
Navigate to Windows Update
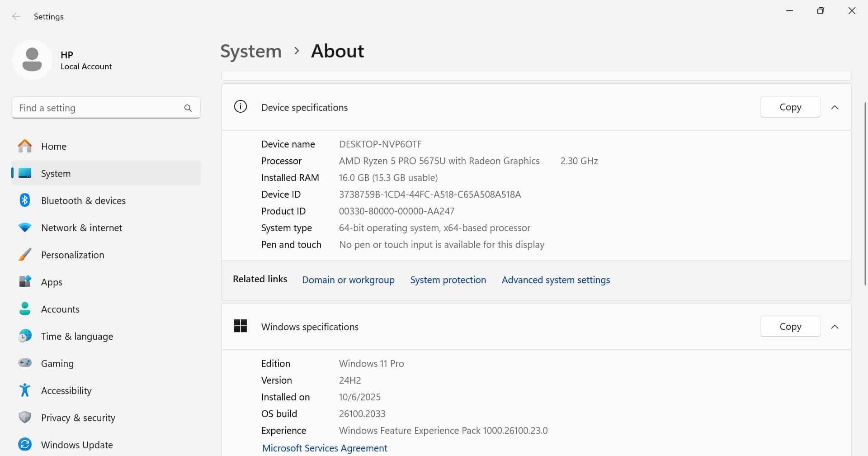click(106, 445)
